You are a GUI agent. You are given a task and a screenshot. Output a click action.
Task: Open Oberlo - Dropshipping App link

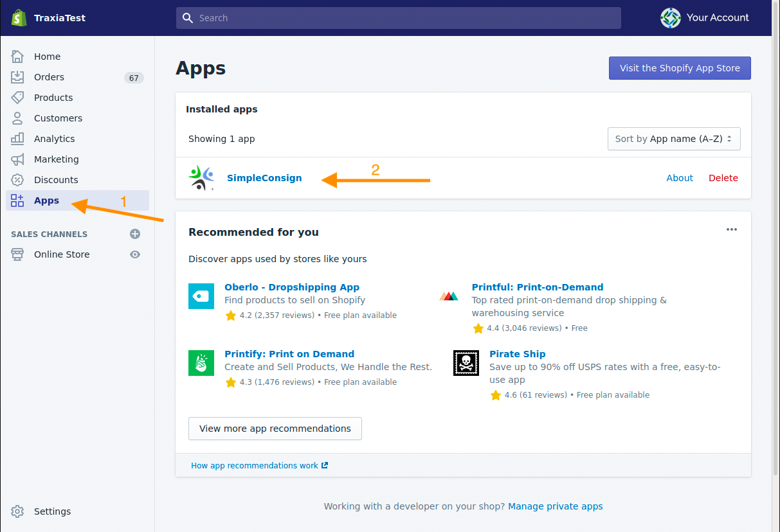pos(292,287)
